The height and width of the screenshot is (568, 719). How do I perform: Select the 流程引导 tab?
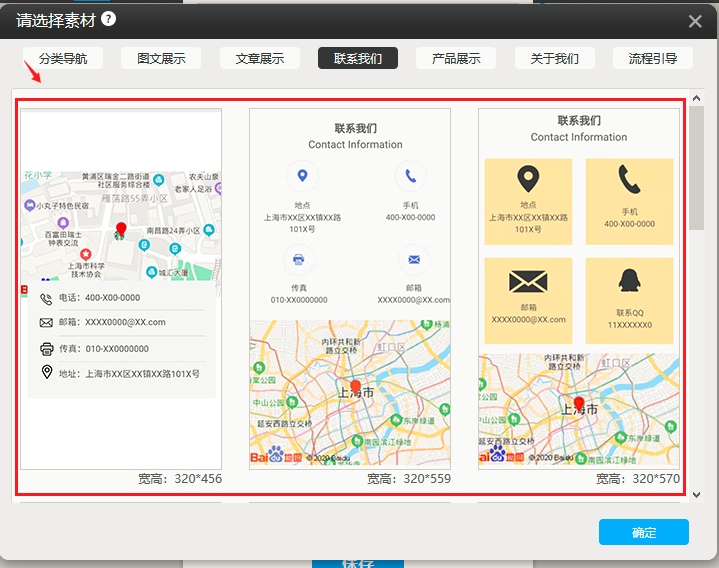coord(653,58)
